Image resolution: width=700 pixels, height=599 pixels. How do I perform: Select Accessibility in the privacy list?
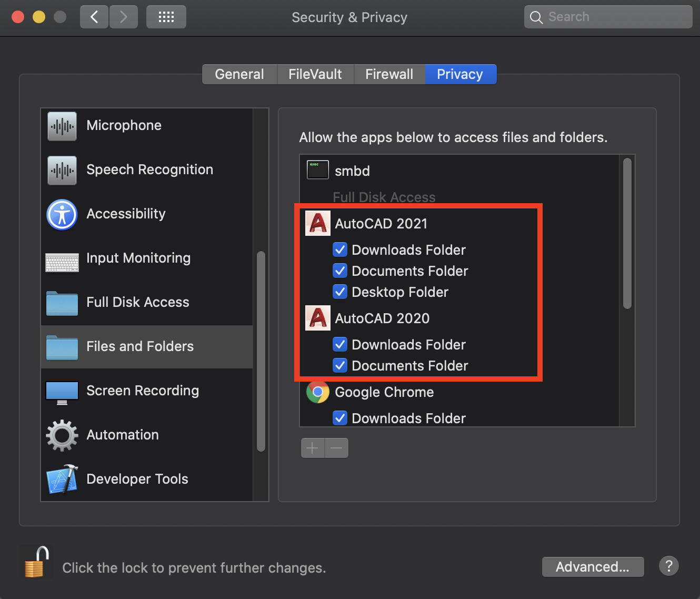(147, 214)
